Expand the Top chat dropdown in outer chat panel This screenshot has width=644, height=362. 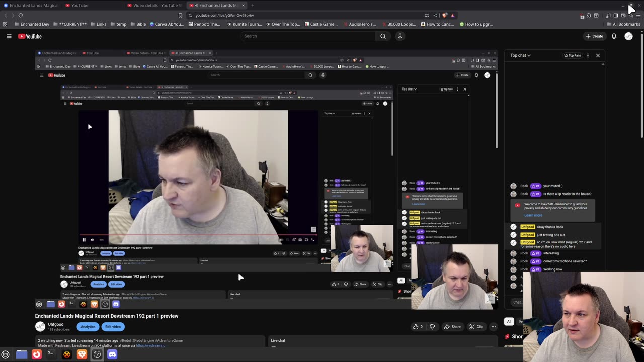coord(520,55)
